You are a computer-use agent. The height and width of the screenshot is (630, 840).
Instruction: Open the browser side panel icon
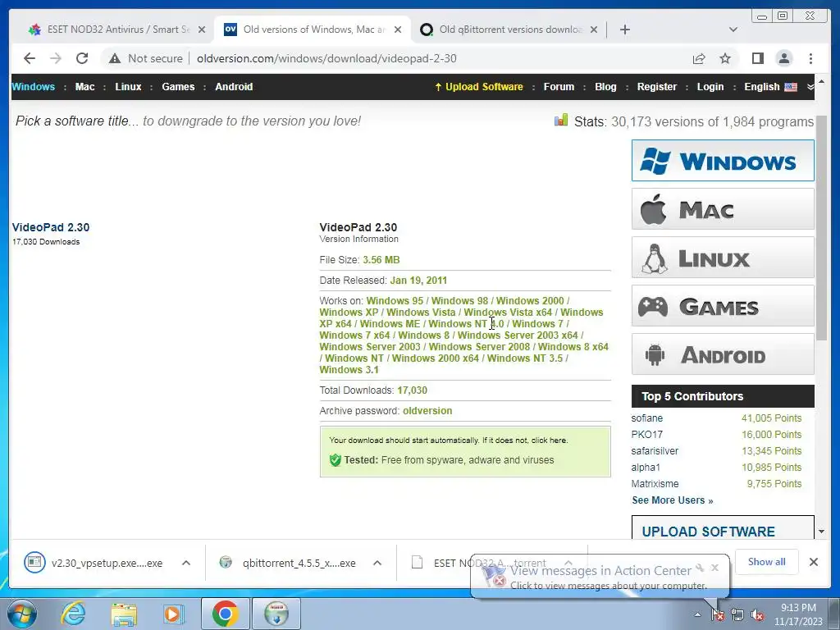(x=757, y=58)
